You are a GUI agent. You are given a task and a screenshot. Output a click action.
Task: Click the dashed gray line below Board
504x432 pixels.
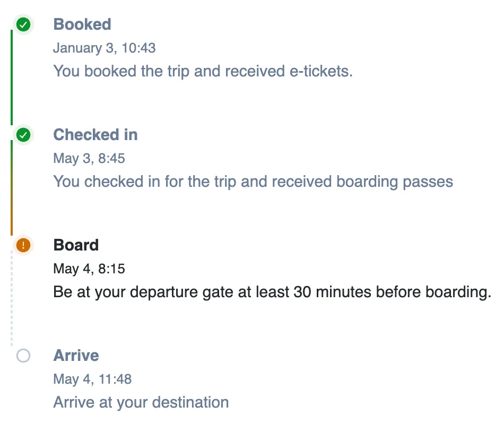12,298
